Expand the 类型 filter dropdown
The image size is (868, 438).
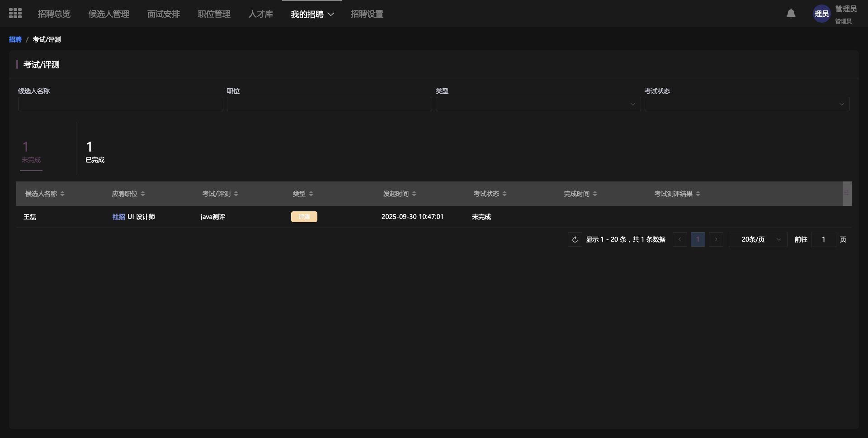click(538, 104)
